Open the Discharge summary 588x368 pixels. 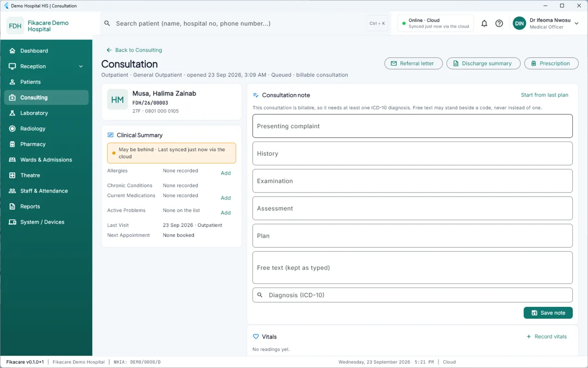(x=483, y=63)
